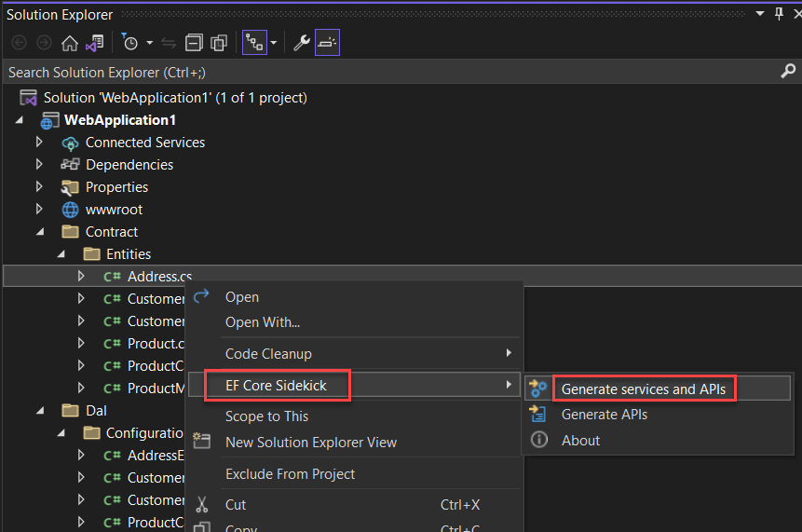Click the Back navigation arrow in toolbar

point(19,43)
